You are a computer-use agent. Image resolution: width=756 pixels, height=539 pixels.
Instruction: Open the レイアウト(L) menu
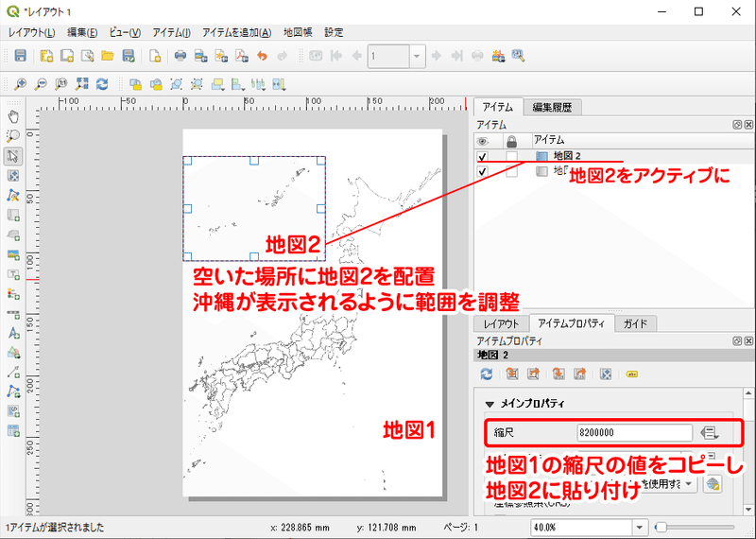click(x=31, y=32)
